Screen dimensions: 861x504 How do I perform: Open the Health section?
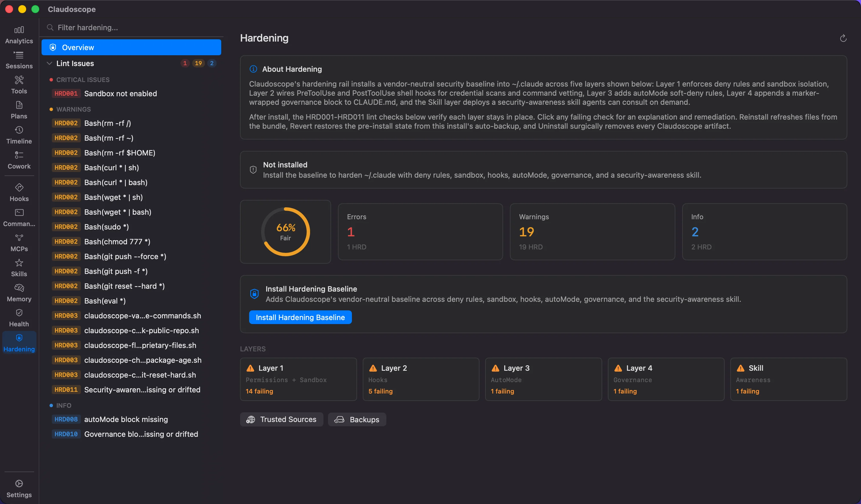[x=19, y=318]
